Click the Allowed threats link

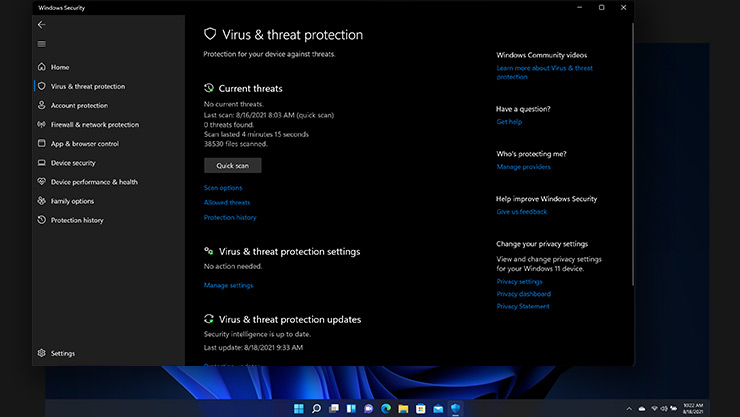tap(227, 203)
